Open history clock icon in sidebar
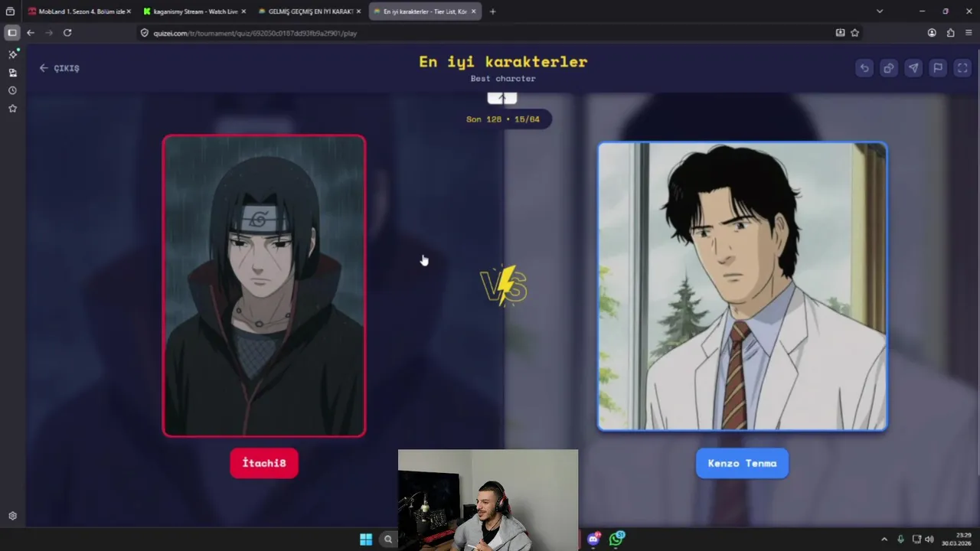This screenshot has height=551, width=980. click(x=12, y=90)
